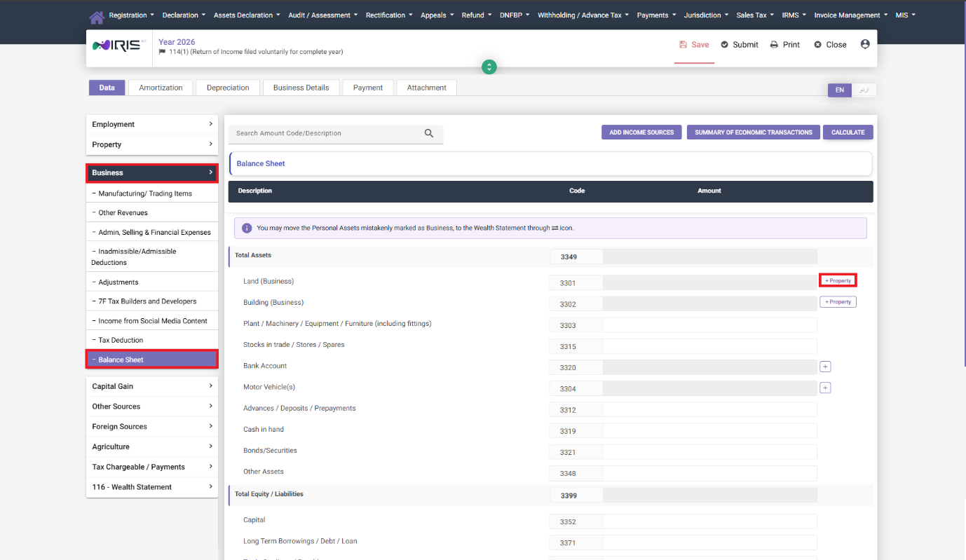Open Other Revenues sub-item
This screenshot has width=966, height=560.
152,212
